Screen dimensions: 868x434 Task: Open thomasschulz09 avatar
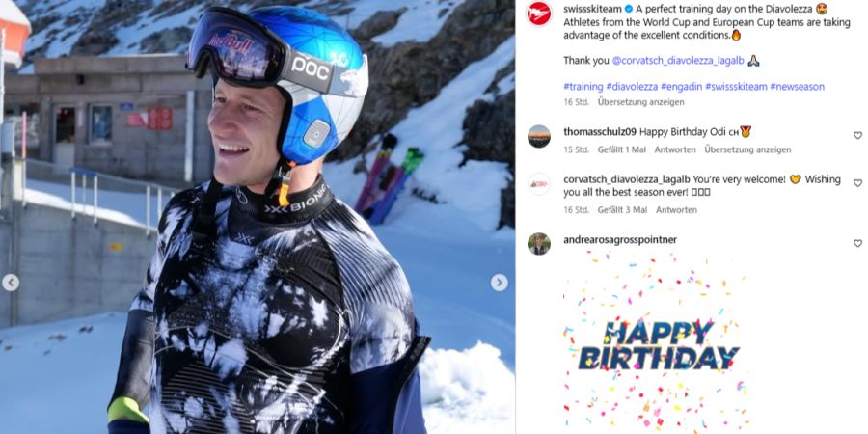(538, 136)
